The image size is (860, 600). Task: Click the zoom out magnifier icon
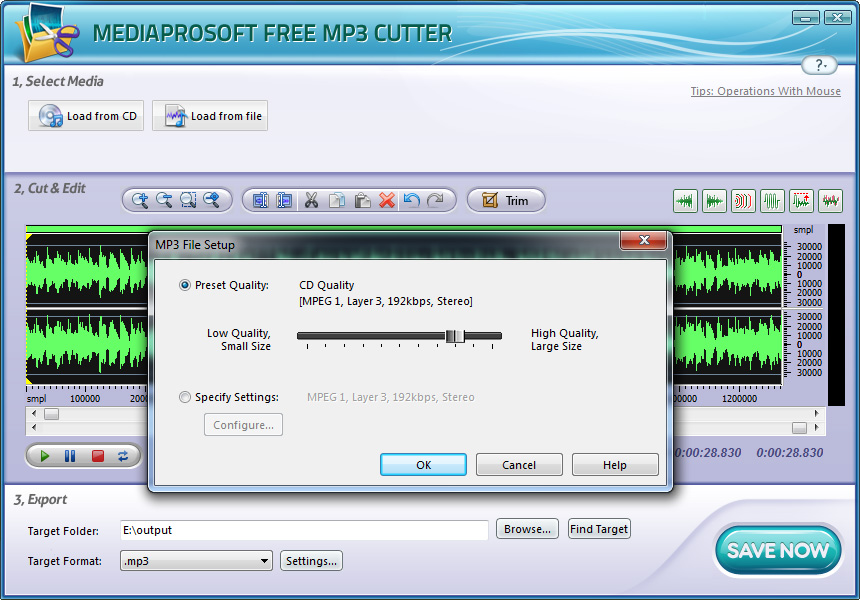tap(164, 201)
